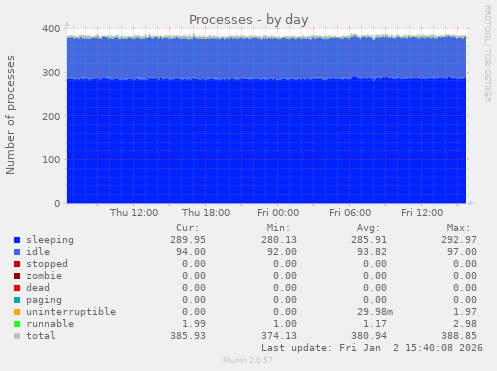Click the Munin 2.0.57 version text

tap(248, 360)
